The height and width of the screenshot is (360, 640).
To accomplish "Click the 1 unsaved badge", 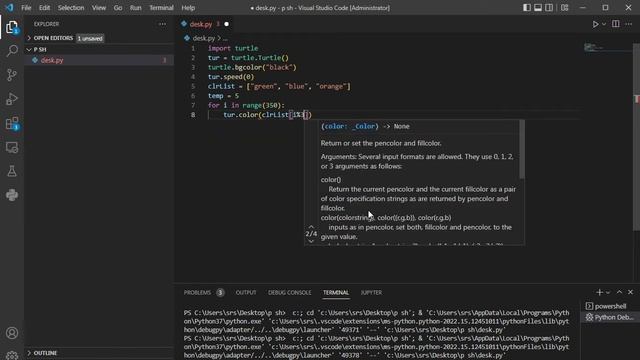I will pyautogui.click(x=90, y=38).
